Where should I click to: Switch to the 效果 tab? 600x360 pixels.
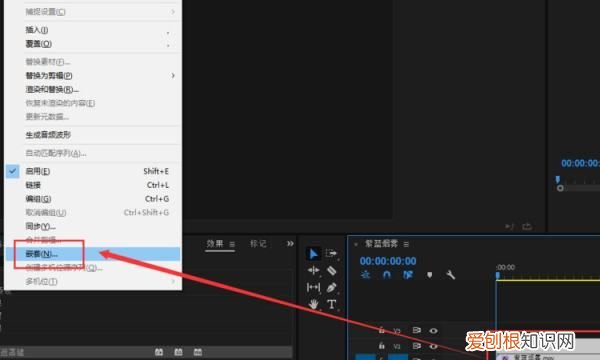pos(215,244)
